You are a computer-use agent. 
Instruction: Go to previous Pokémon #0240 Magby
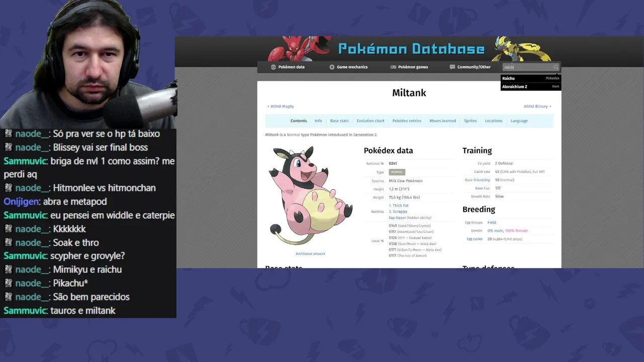point(281,107)
